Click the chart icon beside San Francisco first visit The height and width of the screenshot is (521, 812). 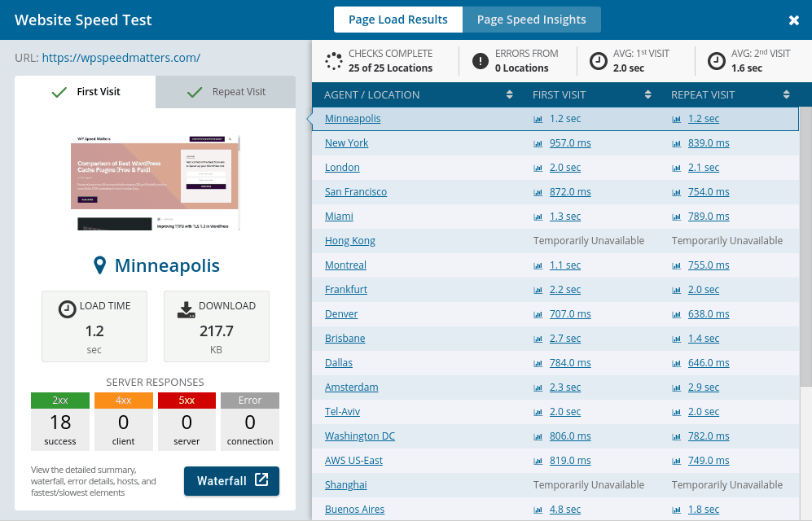[x=538, y=192]
